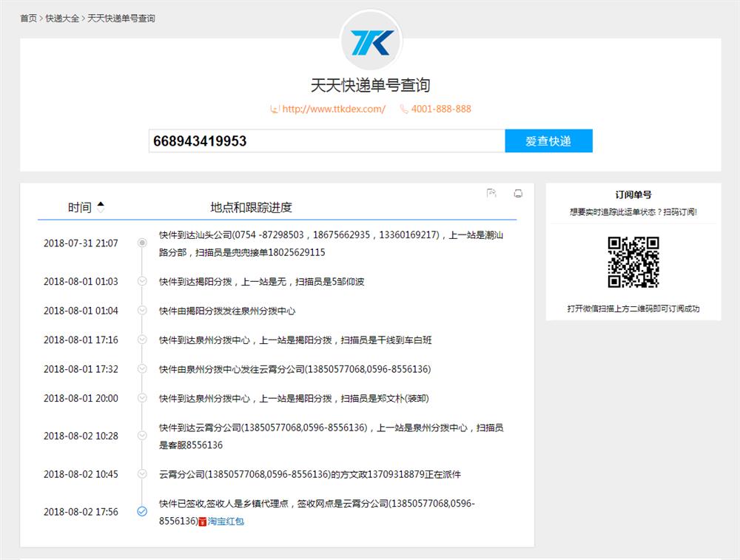Image resolution: width=740 pixels, height=560 pixels.
Task: Click the 天天快递单号查询 page title
Action: [371, 85]
